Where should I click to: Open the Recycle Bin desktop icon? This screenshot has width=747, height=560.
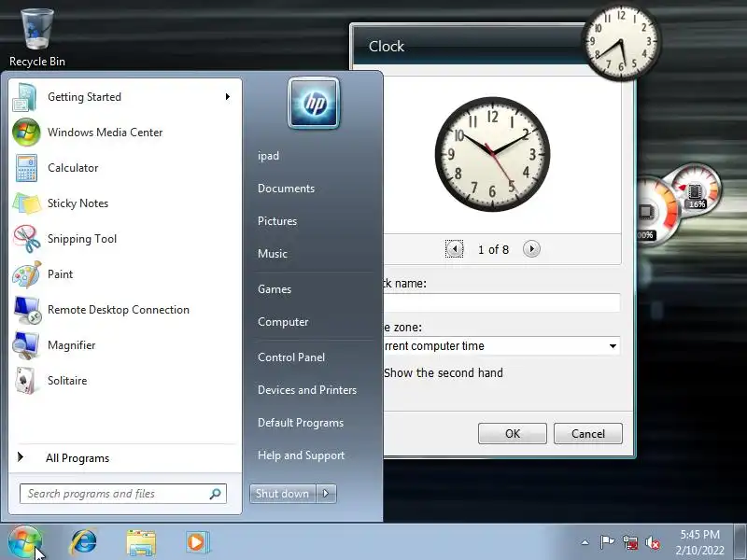coord(37,38)
